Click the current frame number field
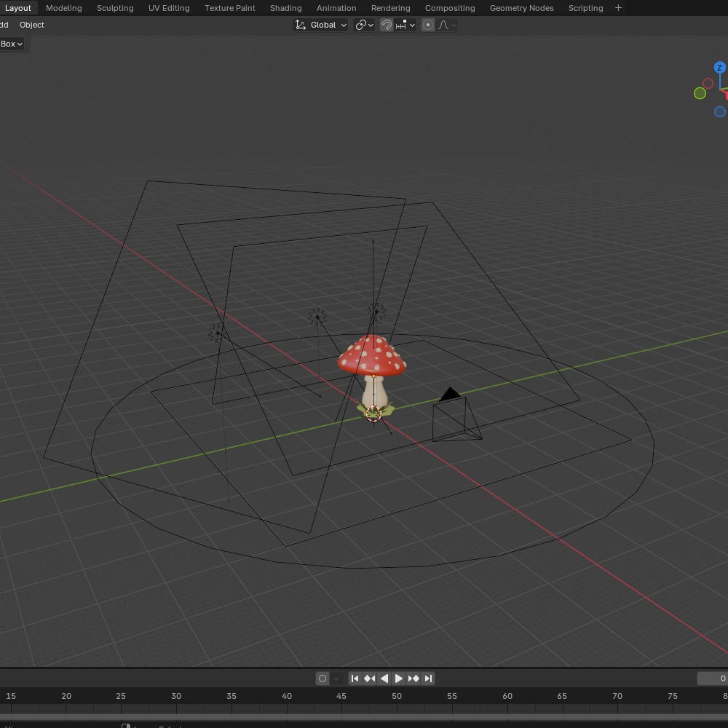The image size is (728, 728). click(713, 678)
